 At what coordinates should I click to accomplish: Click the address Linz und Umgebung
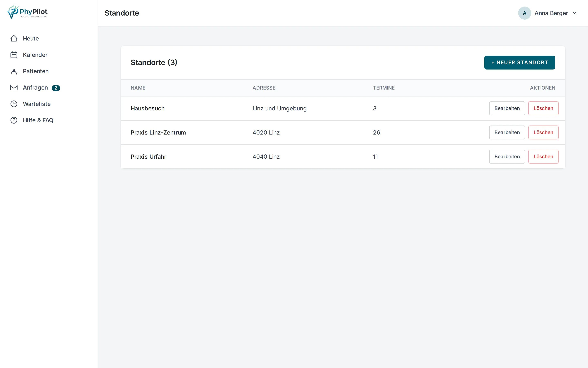[x=280, y=108]
